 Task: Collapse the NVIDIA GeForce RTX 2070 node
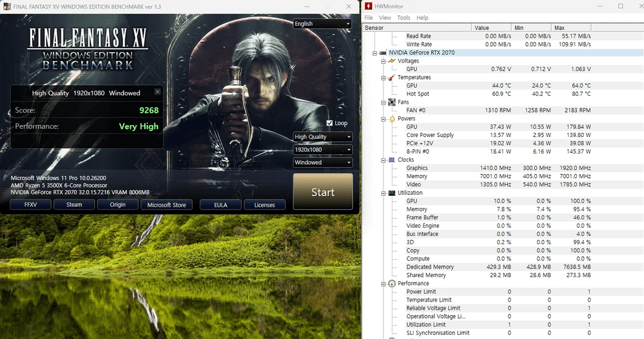374,53
